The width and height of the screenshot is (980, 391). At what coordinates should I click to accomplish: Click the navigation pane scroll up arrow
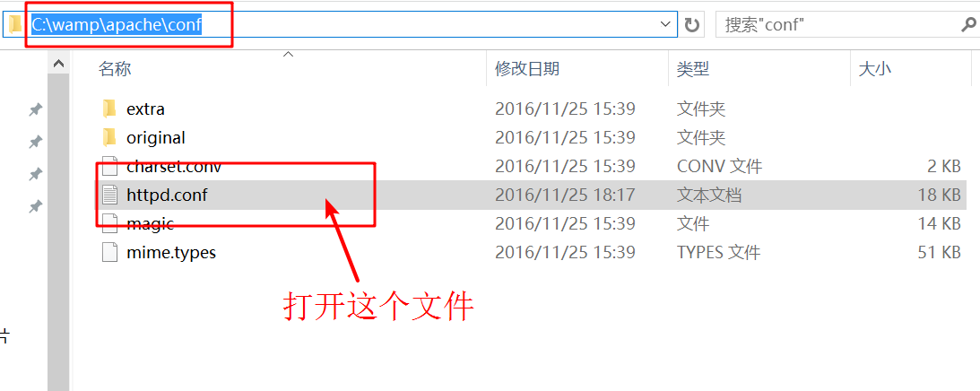58,63
